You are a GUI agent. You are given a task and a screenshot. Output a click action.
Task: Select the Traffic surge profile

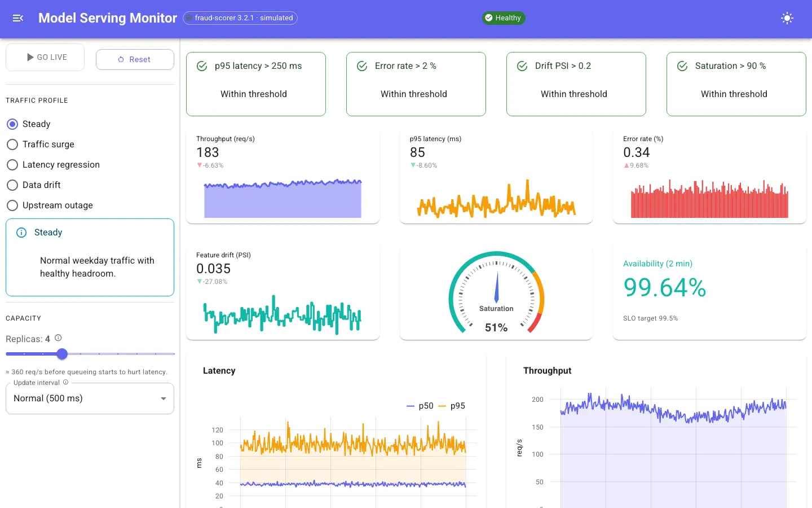[x=12, y=144]
